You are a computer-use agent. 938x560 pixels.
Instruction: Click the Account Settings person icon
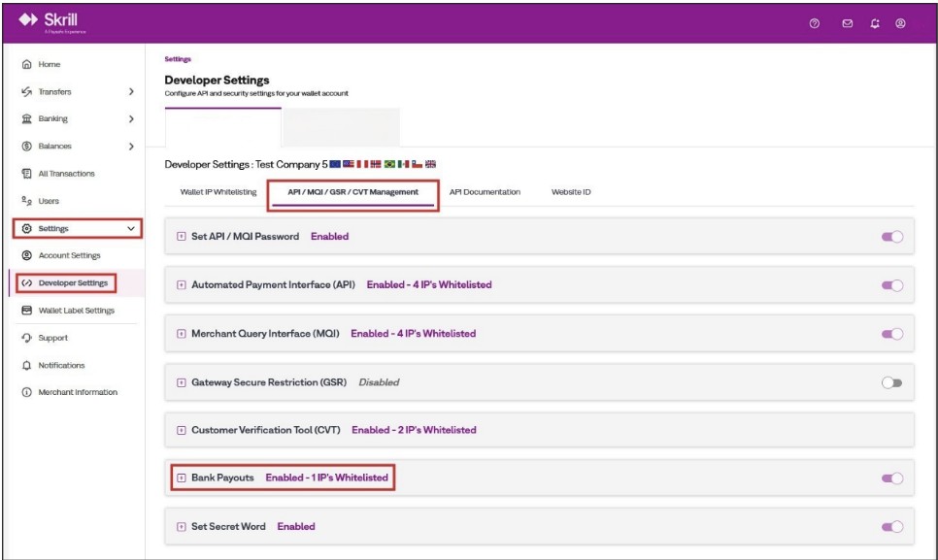(27, 255)
